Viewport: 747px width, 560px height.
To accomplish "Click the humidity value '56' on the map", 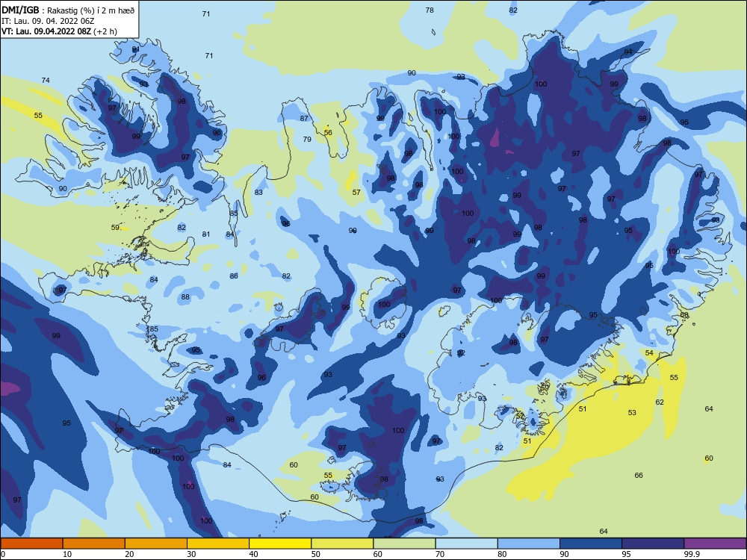I will [x=328, y=133].
